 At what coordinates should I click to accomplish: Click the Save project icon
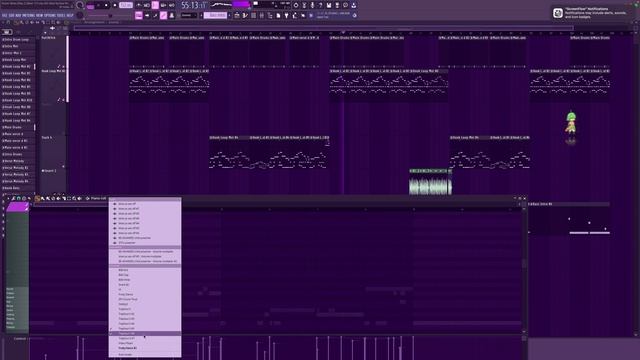click(x=329, y=6)
